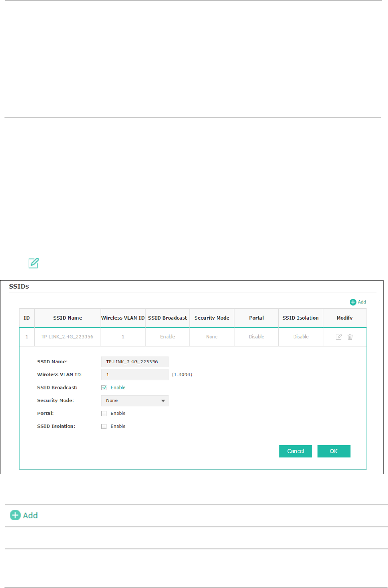
Task: Click the Modify column header
Action: (x=344, y=318)
